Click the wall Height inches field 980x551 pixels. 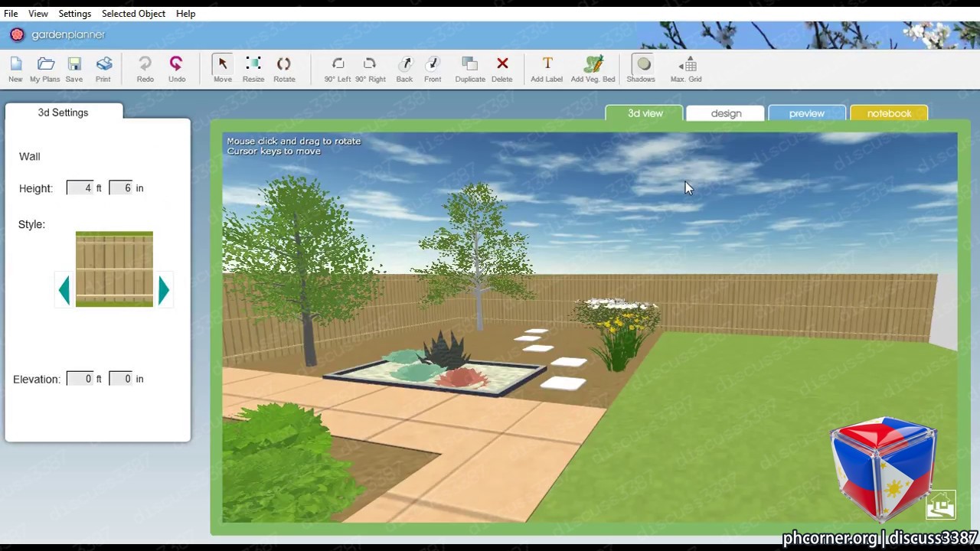click(121, 187)
